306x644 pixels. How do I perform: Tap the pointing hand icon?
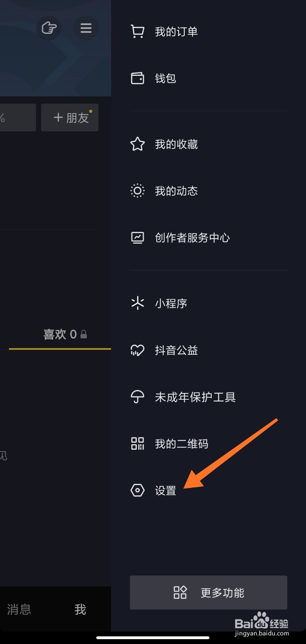point(49,28)
